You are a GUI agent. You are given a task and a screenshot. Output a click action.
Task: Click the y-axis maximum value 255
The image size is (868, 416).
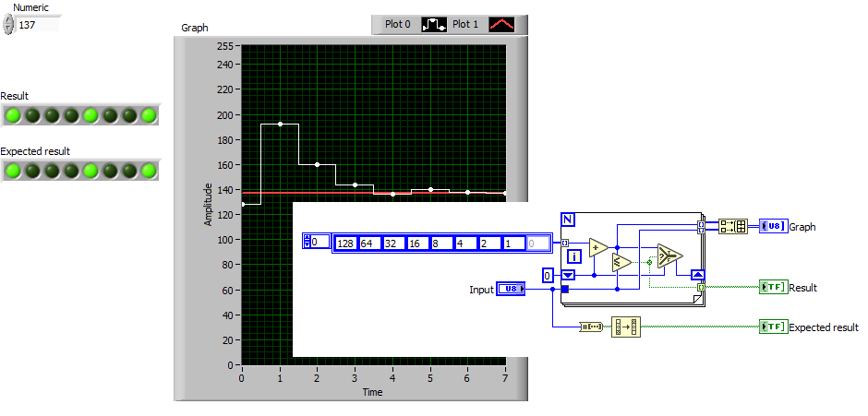pos(225,46)
